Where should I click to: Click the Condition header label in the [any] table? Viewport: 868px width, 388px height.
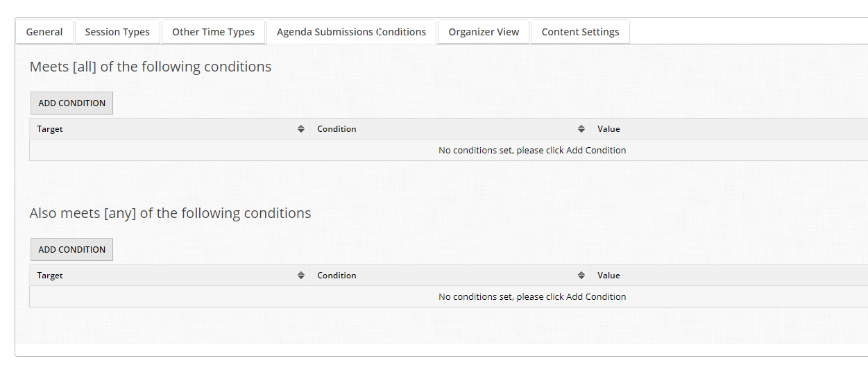click(337, 276)
